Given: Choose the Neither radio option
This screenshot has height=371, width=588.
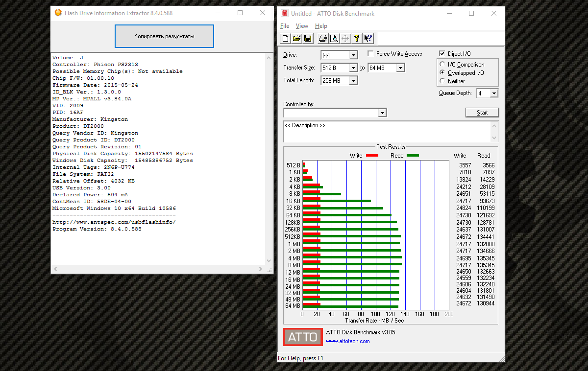Looking at the screenshot, I should click(443, 81).
